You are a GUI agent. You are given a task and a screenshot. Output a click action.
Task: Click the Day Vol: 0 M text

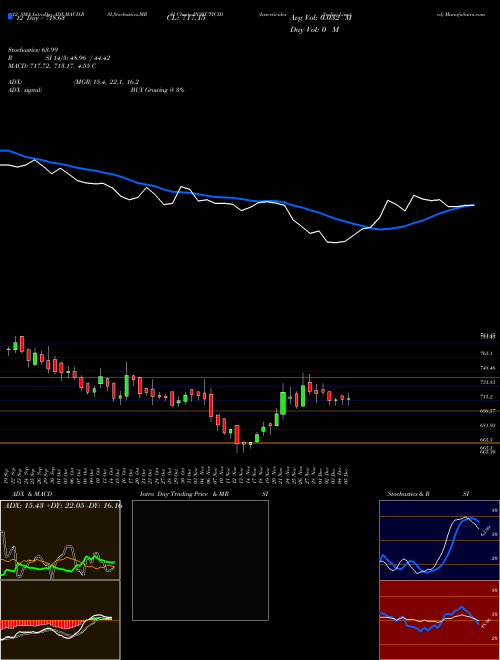(x=314, y=30)
